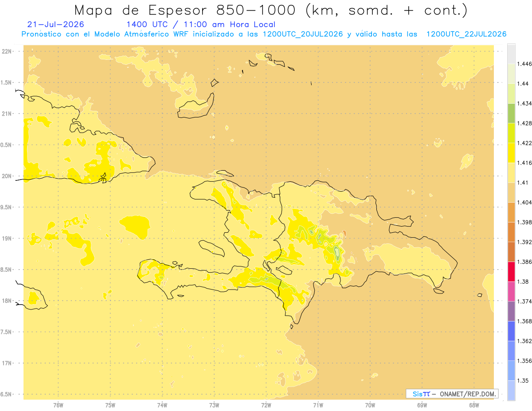The height and width of the screenshot is (411, 532).
Task: Click the 70W longitude axis label
Action: [370, 405]
